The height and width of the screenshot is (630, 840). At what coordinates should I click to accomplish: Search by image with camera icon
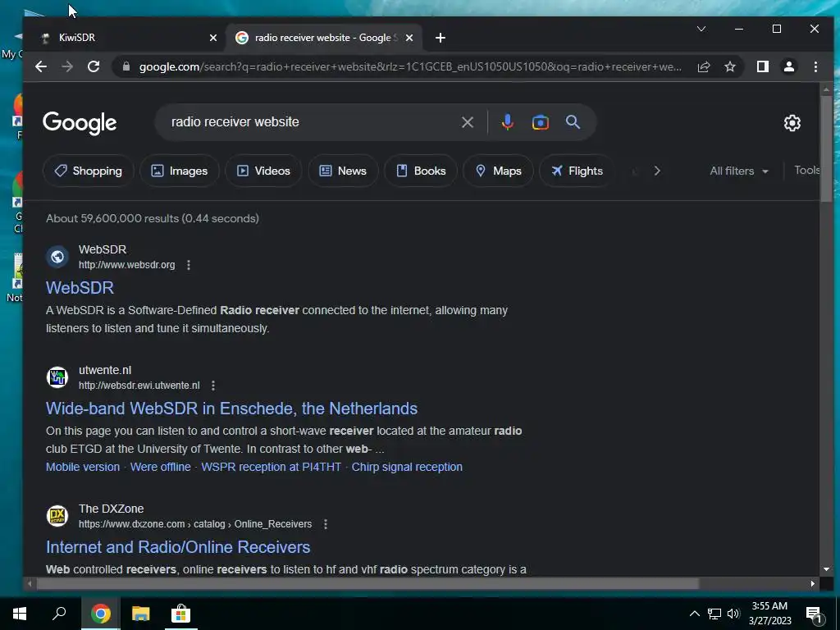point(540,122)
